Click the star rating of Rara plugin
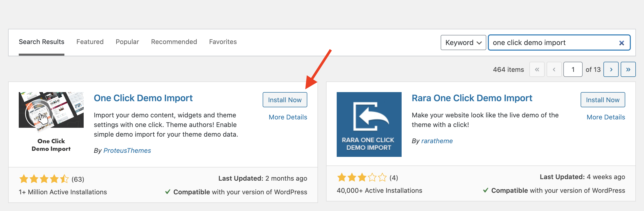 362,177
